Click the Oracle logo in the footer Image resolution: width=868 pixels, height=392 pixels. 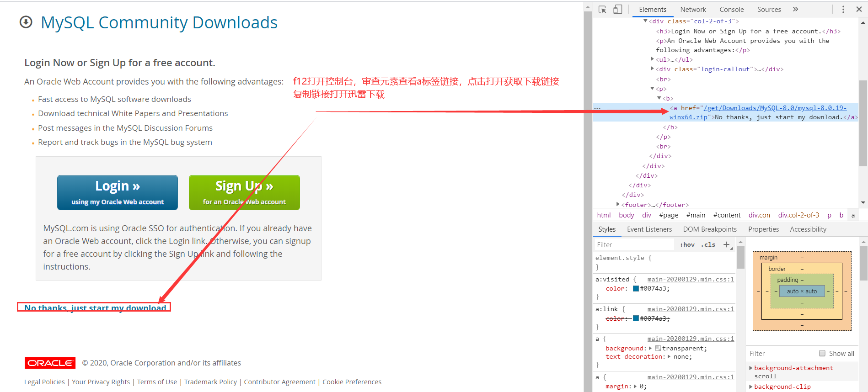tap(50, 363)
